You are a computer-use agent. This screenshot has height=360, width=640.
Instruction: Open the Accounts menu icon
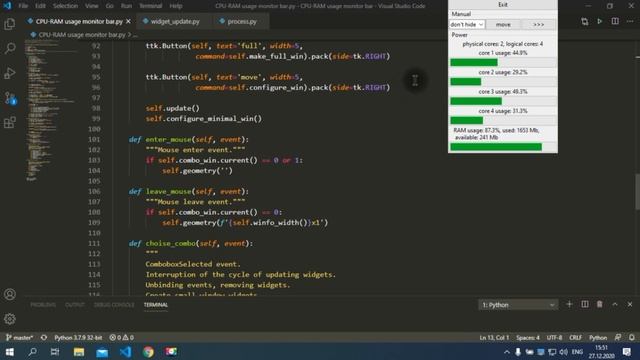(10, 294)
